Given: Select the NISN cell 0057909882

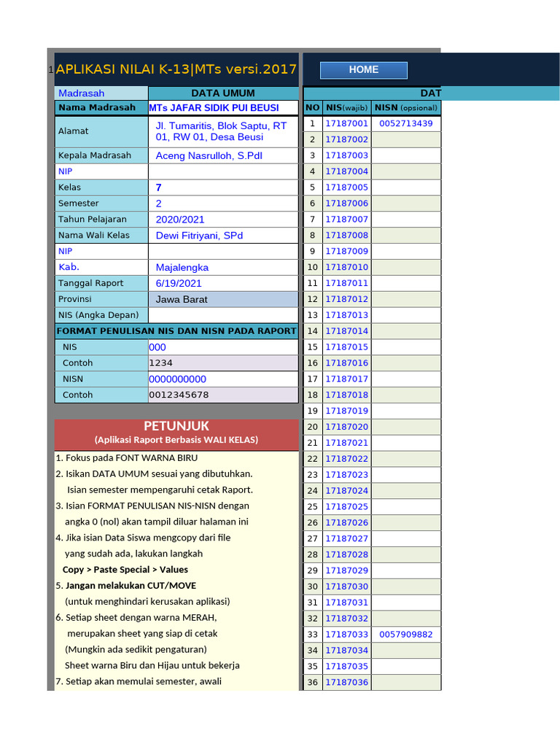Looking at the screenshot, I should [x=406, y=635].
